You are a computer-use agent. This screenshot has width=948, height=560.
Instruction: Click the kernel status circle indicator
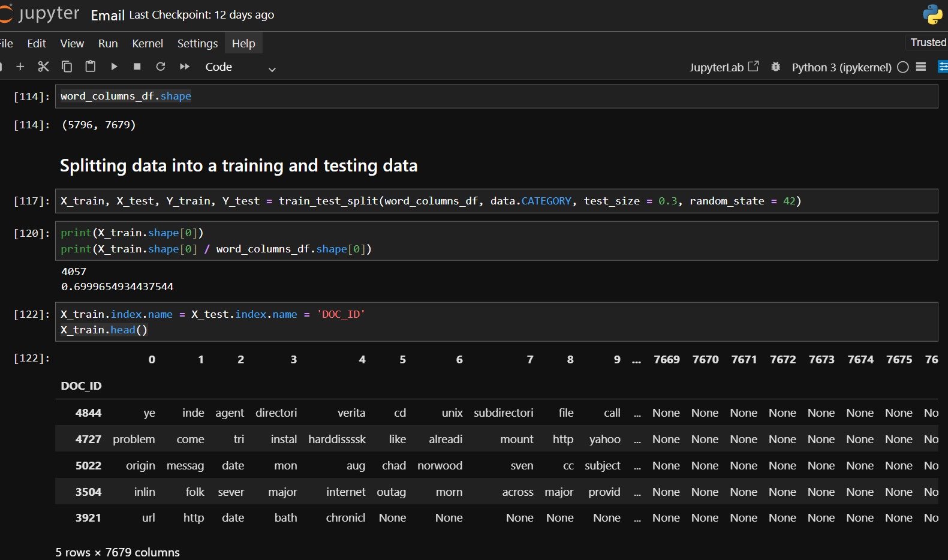tap(902, 67)
